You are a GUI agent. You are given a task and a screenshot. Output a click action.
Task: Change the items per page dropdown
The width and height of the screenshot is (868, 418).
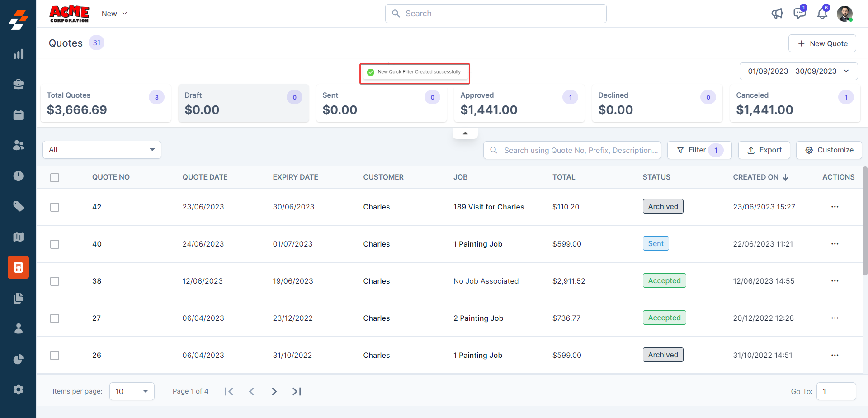(x=132, y=391)
